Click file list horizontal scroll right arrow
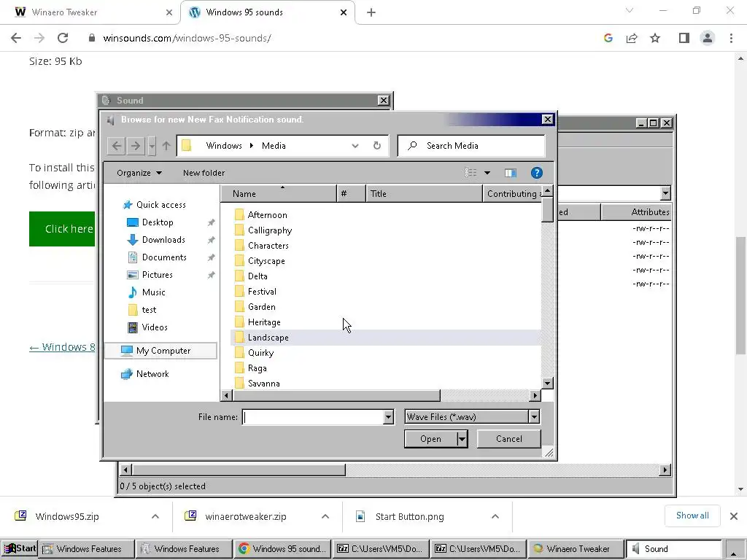 [x=535, y=395]
